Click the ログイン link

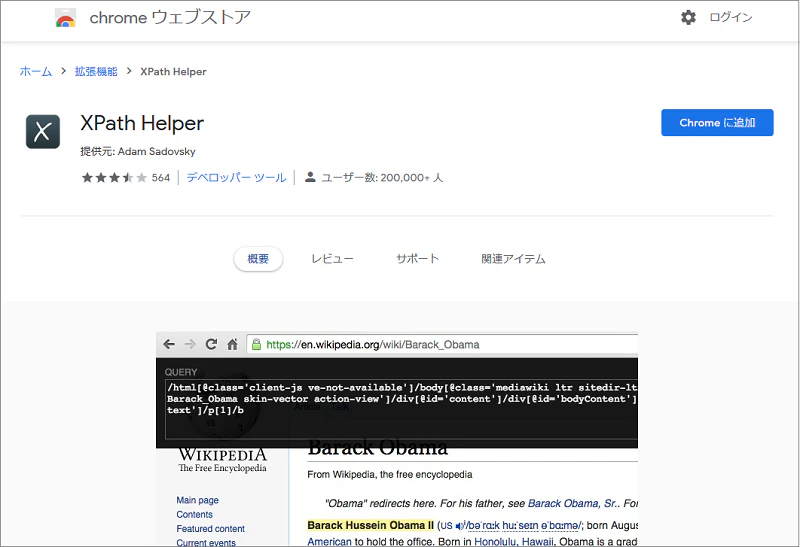point(731,17)
